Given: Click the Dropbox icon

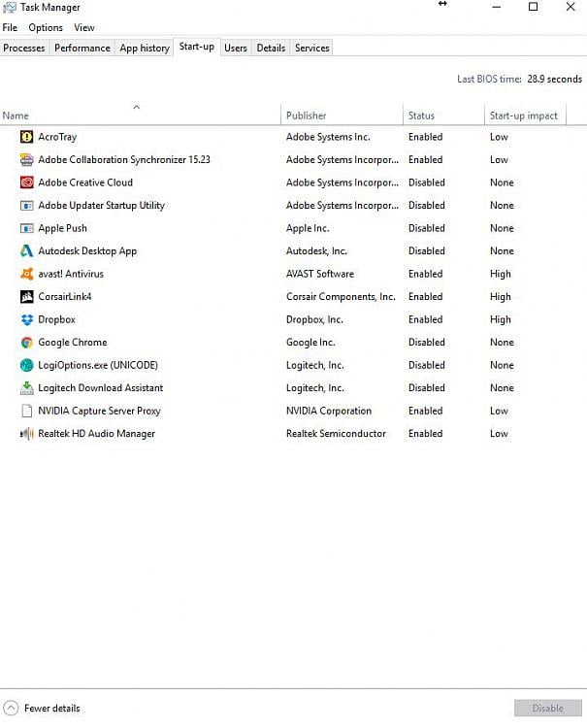Looking at the screenshot, I should (x=27, y=319).
